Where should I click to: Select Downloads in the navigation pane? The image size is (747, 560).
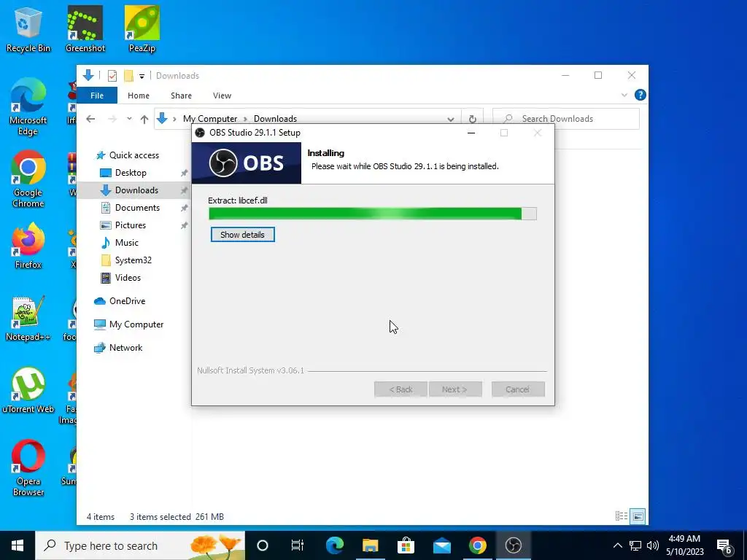[x=136, y=190]
